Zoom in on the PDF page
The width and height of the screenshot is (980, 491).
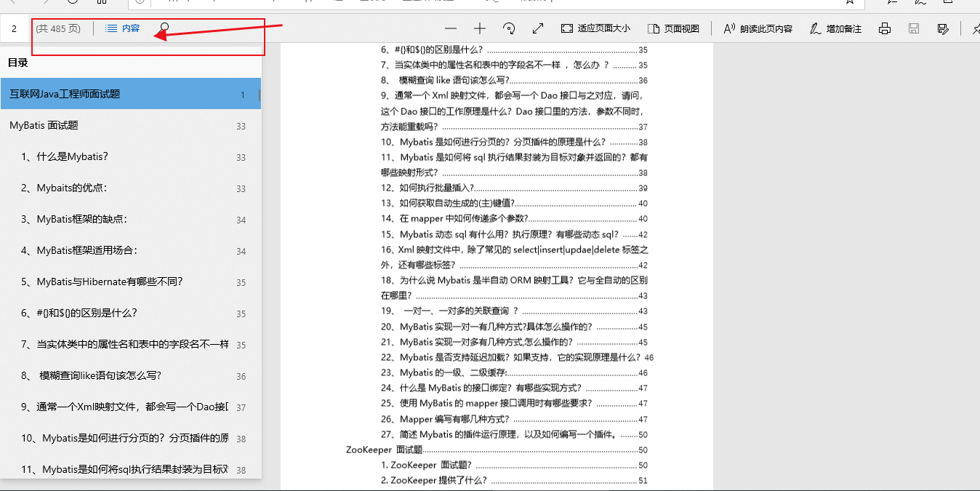[479, 28]
